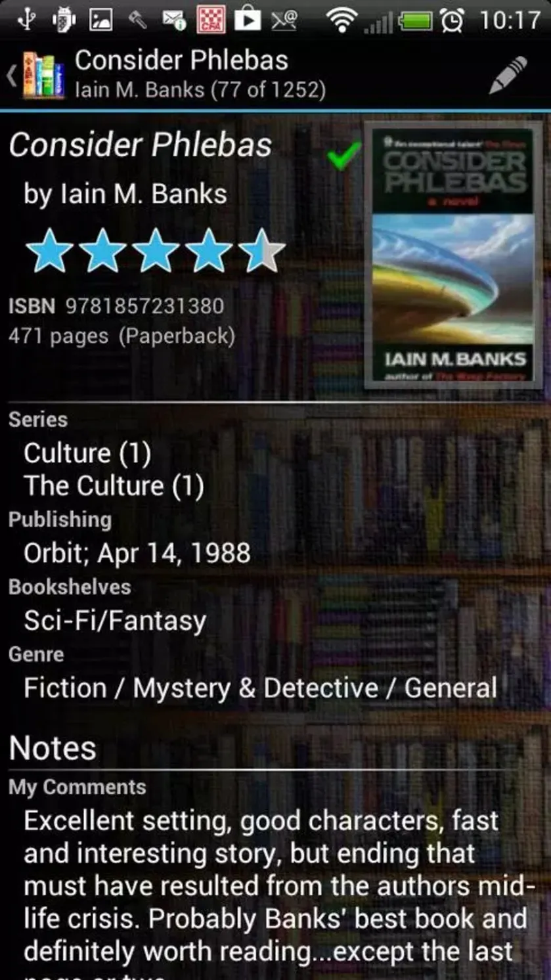551x980 pixels.
Task: Select the Sci-Fi/Fantasy bookshelf entry
Action: 115,621
